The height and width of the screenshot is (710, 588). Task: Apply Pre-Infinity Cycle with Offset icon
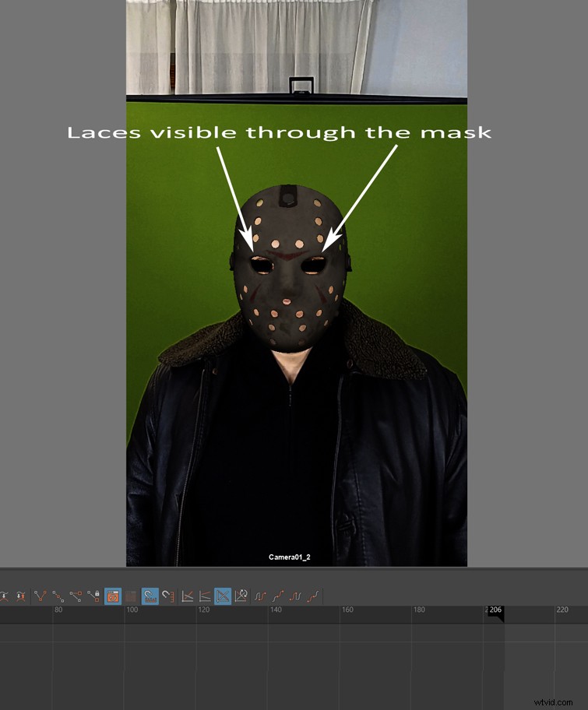[278, 597]
